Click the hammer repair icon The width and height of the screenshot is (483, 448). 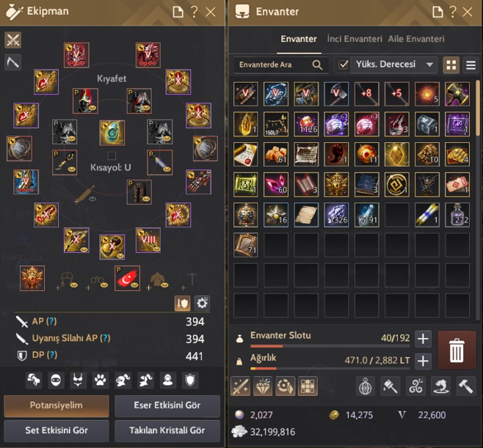pyautogui.click(x=465, y=386)
